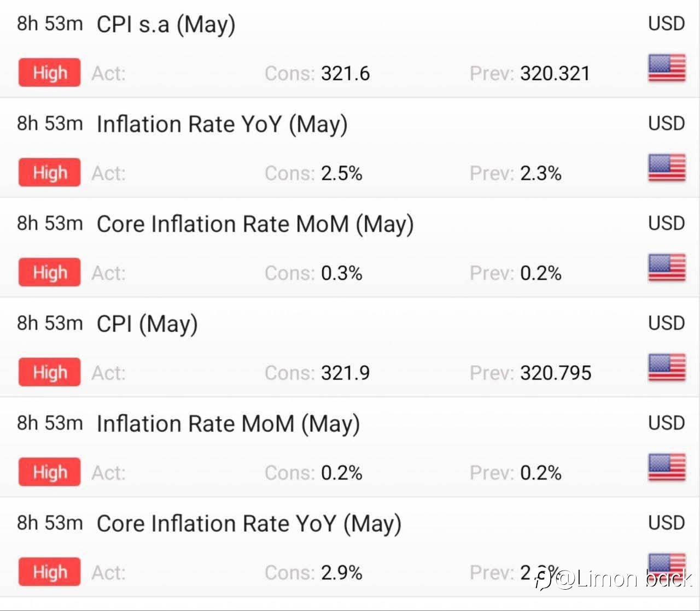Open the Inflation Rate MoM (May) event

228,424
